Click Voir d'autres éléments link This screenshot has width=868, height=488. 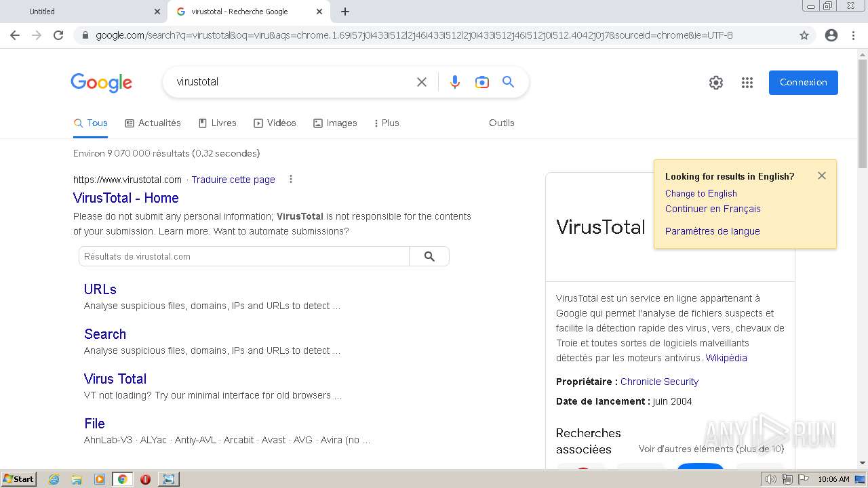click(711, 449)
